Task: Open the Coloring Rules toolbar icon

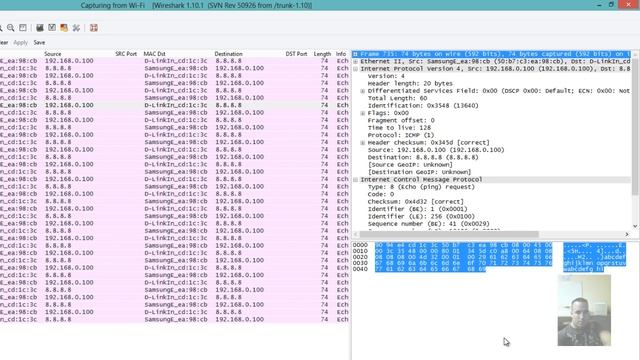Action: pos(64,28)
